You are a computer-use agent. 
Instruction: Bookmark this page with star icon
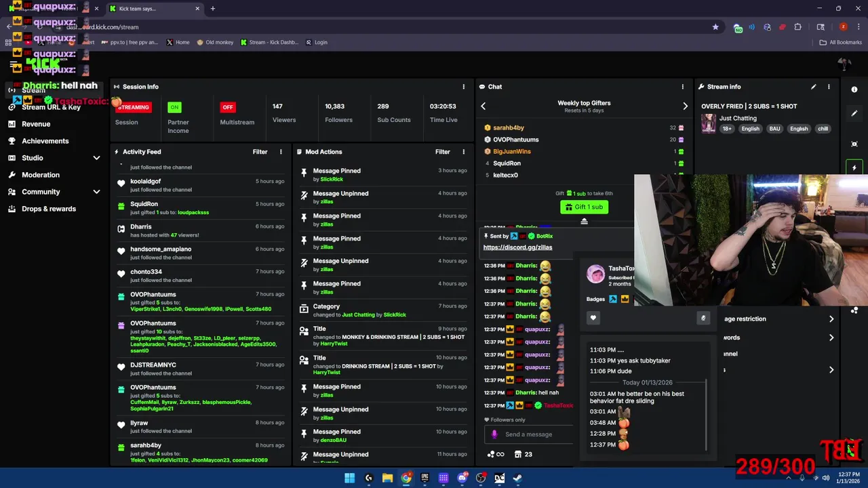click(715, 27)
